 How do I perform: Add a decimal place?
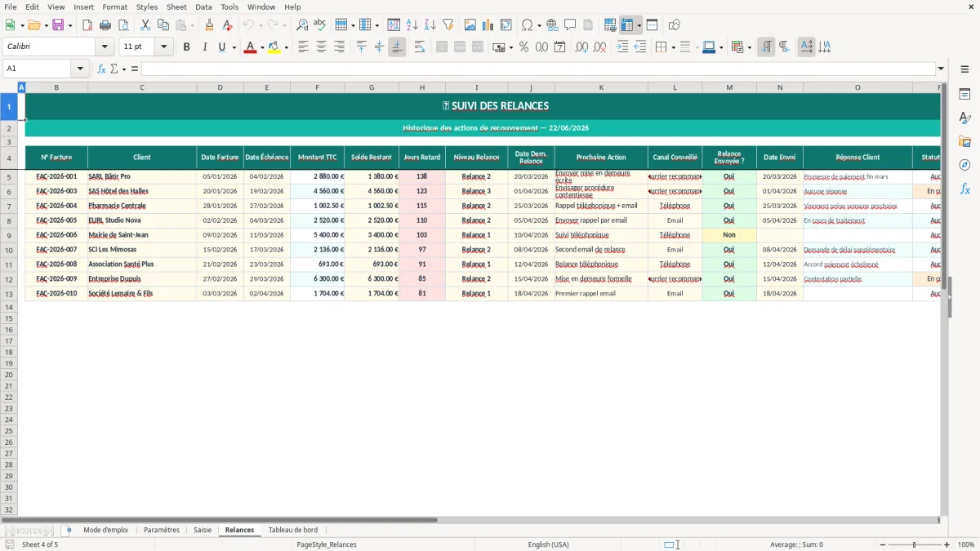coord(581,47)
